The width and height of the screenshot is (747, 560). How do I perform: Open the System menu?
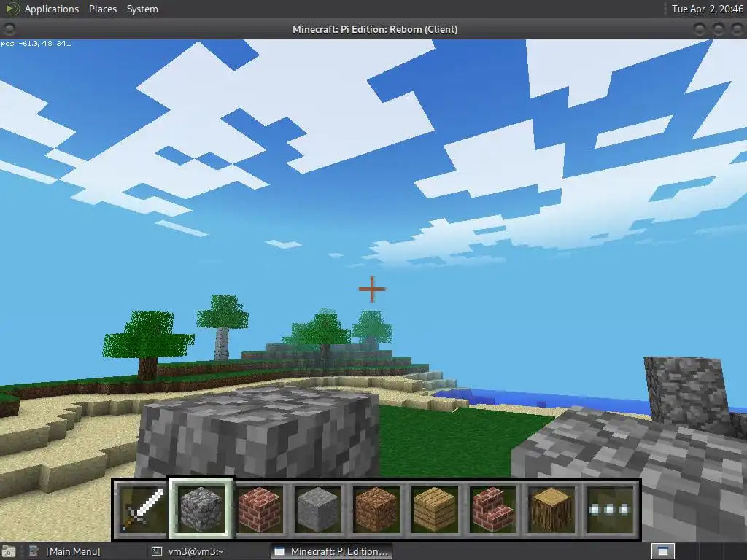point(142,9)
